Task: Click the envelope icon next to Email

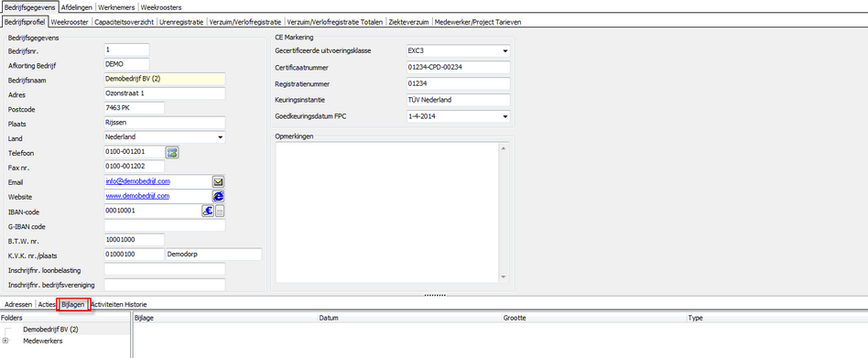Action: (219, 181)
